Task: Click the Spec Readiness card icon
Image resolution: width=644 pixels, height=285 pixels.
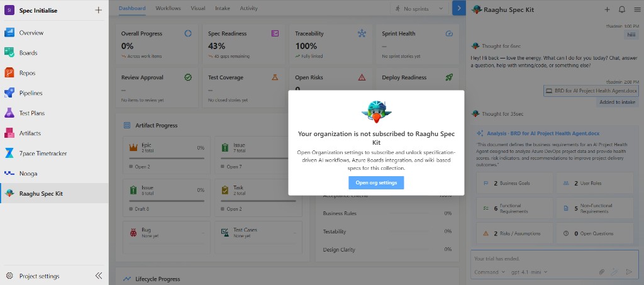Action: click(275, 34)
